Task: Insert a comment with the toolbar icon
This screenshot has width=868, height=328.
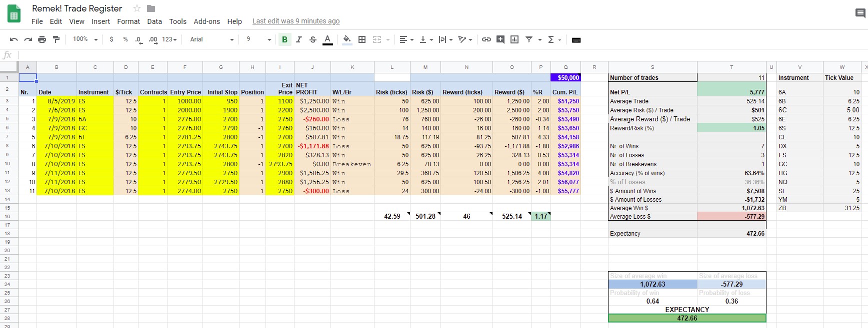Action: point(500,39)
